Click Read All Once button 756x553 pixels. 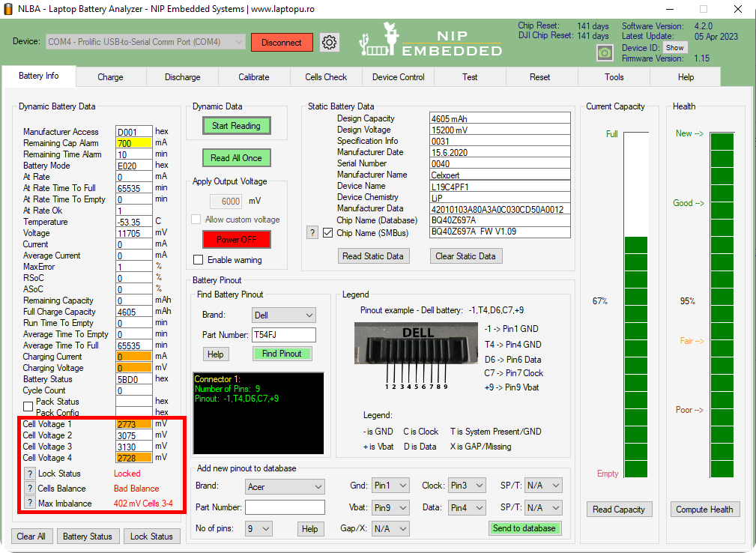pos(236,158)
